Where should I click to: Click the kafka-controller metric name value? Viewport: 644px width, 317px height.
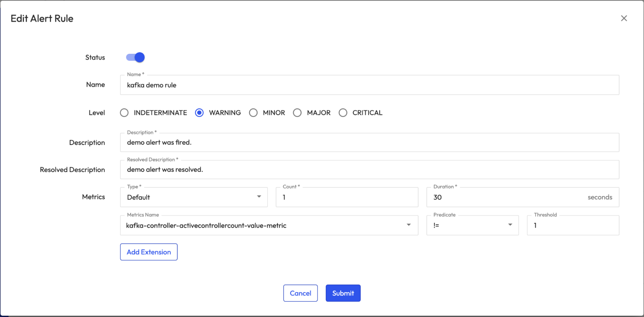tap(206, 226)
